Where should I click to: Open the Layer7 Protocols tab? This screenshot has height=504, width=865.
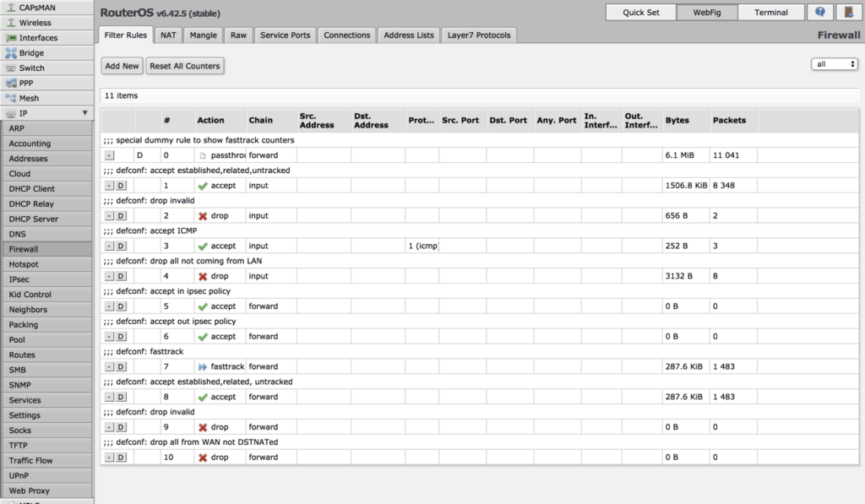click(479, 35)
